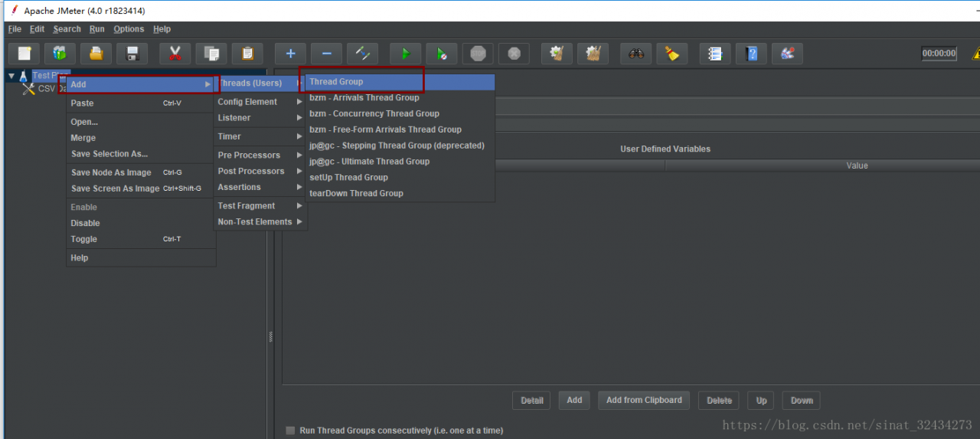
Task: Click the Shutdown toolbar icon
Action: click(x=514, y=54)
